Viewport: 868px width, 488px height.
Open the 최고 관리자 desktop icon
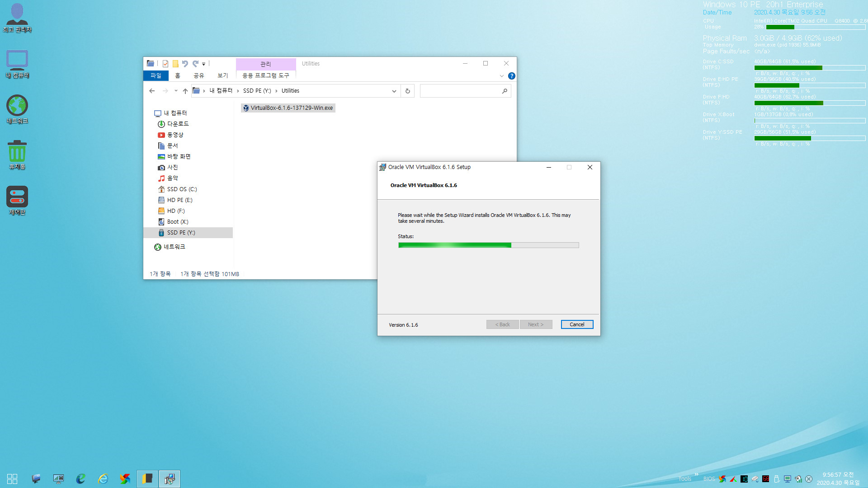[x=17, y=17]
